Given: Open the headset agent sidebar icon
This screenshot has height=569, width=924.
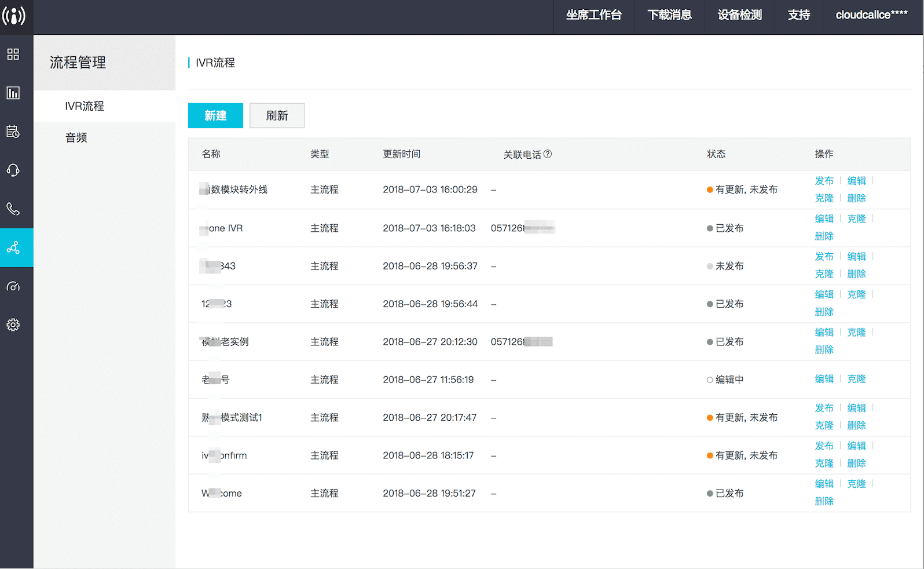Looking at the screenshot, I should coord(13,170).
